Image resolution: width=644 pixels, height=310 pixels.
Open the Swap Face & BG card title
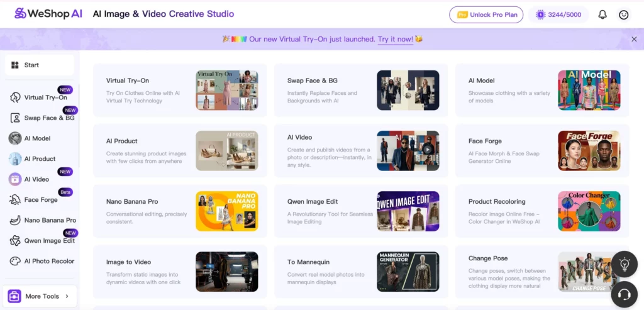[x=313, y=80]
